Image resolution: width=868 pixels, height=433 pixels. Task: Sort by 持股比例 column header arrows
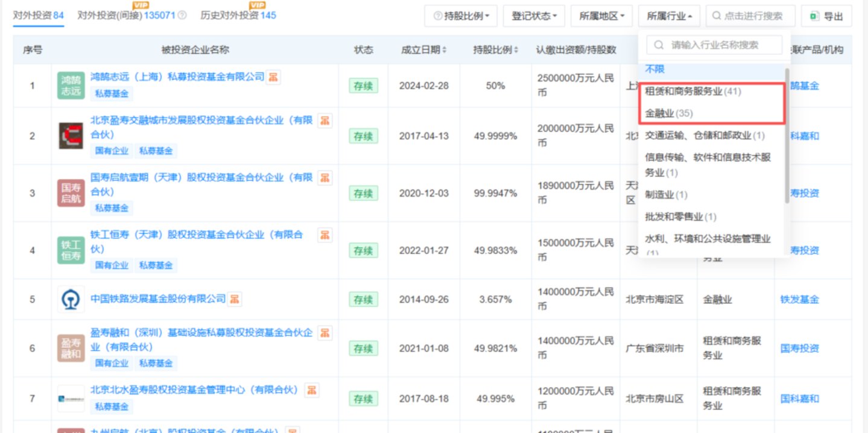[516, 50]
